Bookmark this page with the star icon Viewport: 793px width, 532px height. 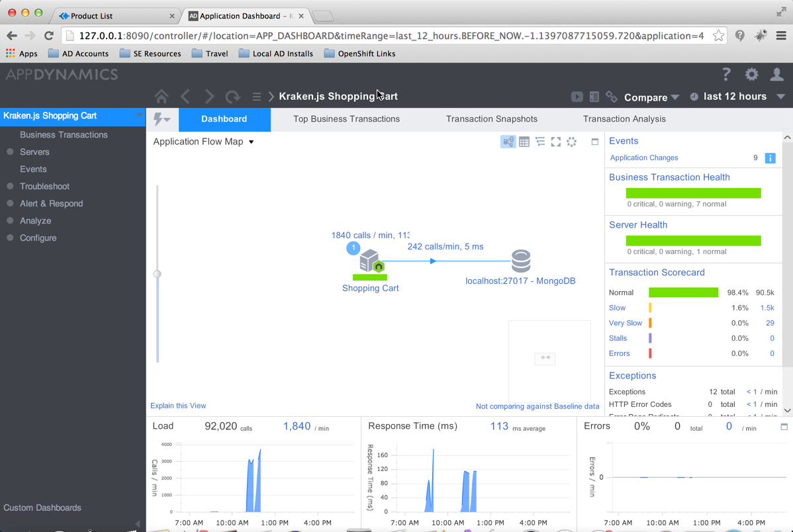click(x=718, y=35)
